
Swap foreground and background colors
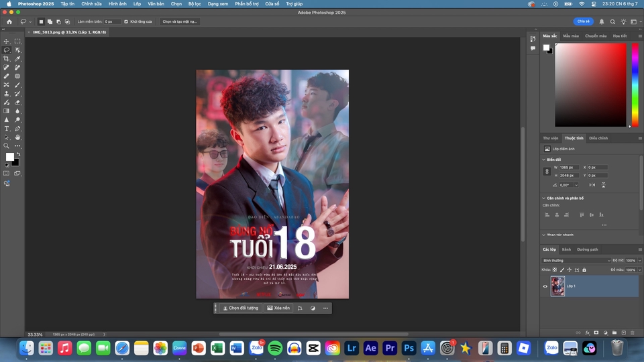coord(18,154)
